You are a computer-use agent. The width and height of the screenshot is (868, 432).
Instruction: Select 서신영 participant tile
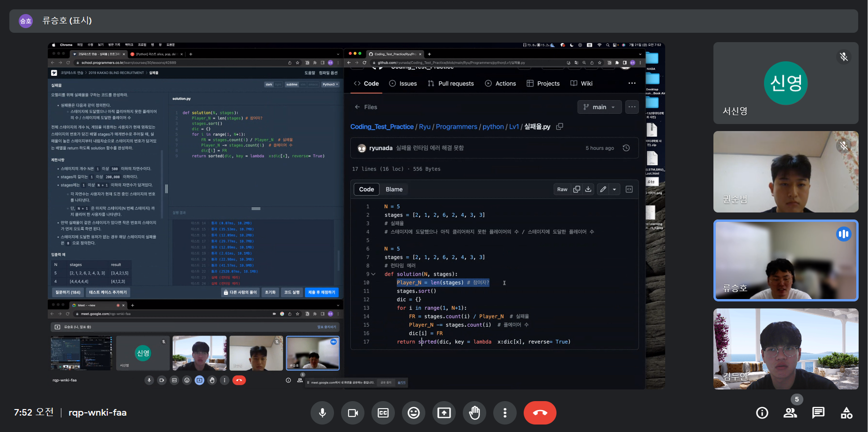tap(786, 83)
